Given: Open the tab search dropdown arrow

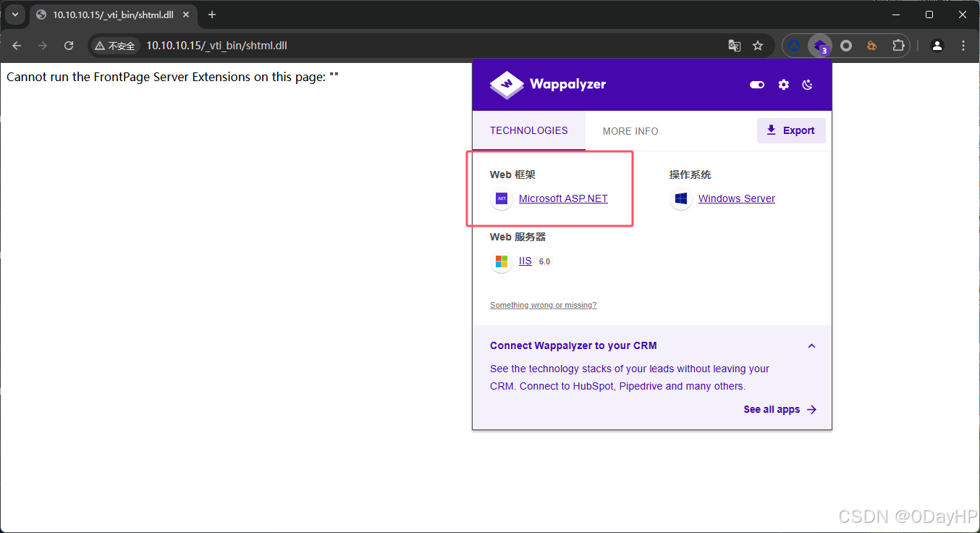Looking at the screenshot, I should [x=14, y=14].
